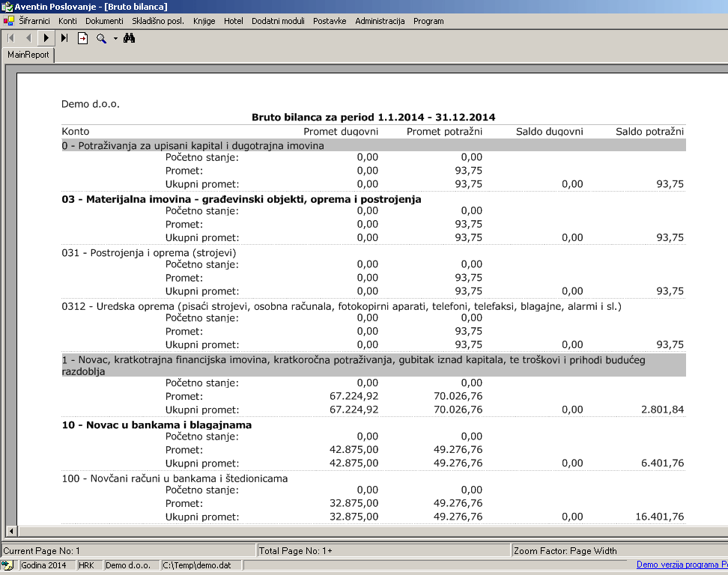
Task: Click the application icon left of Šifrarnici
Action: (x=8, y=21)
